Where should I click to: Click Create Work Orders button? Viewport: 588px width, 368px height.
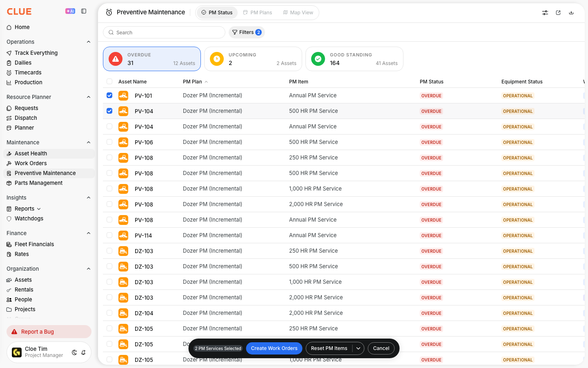(274, 348)
